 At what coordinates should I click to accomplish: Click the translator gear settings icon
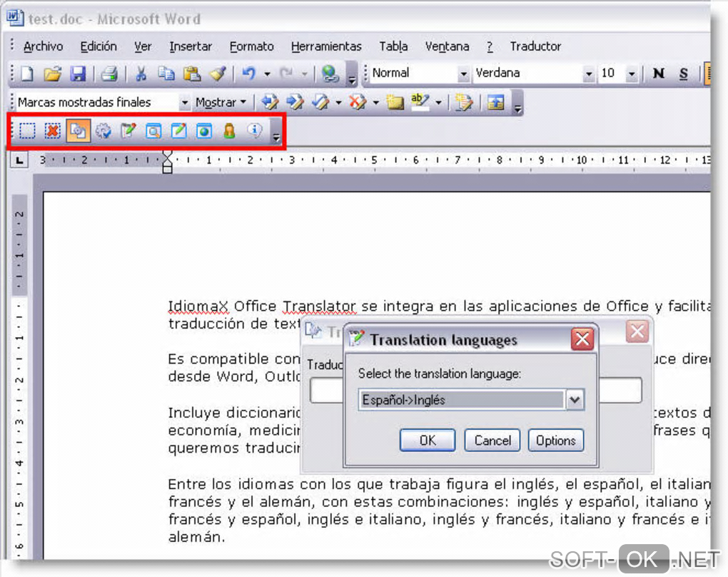pyautogui.click(x=103, y=131)
